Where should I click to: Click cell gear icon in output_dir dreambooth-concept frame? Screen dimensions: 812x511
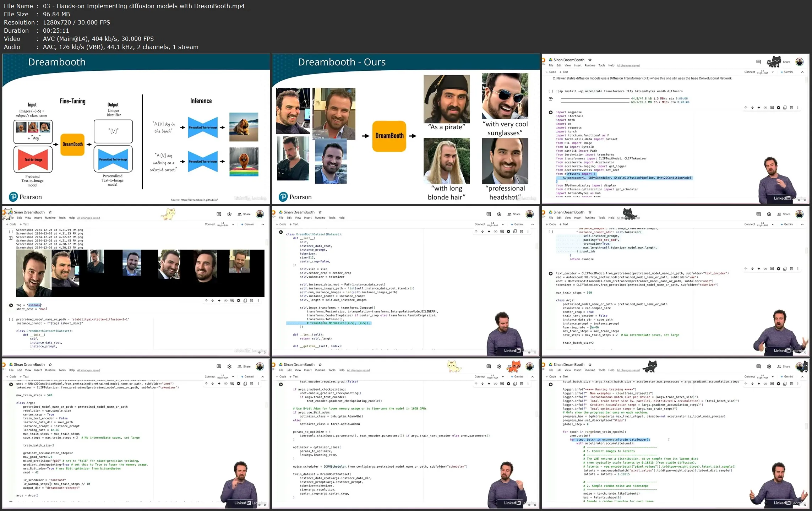pos(239,384)
